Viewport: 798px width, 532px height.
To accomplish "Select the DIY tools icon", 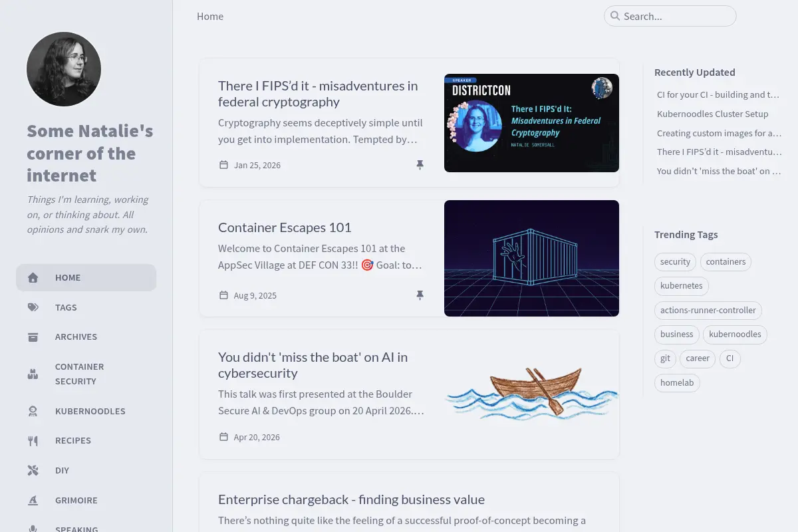I will [x=33, y=470].
